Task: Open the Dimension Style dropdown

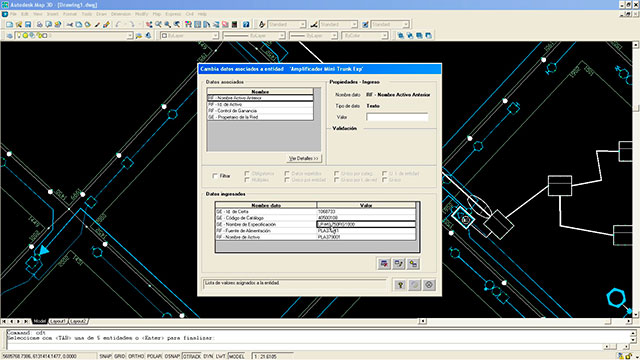Action: tap(354, 24)
